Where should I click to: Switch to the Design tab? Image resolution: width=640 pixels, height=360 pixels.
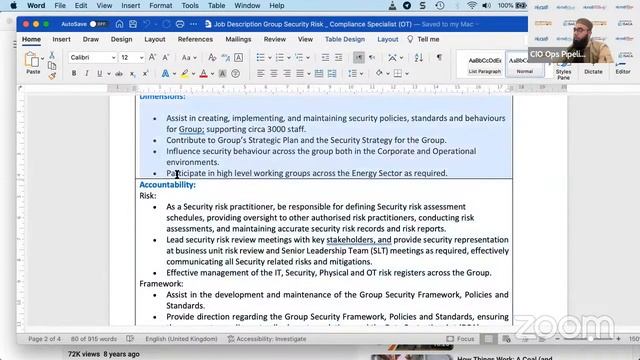121,39
